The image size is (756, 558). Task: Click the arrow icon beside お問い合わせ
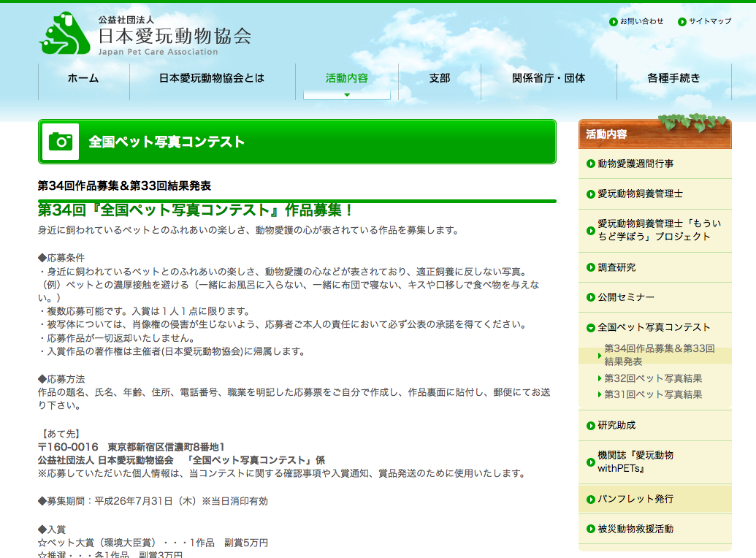[x=614, y=22]
